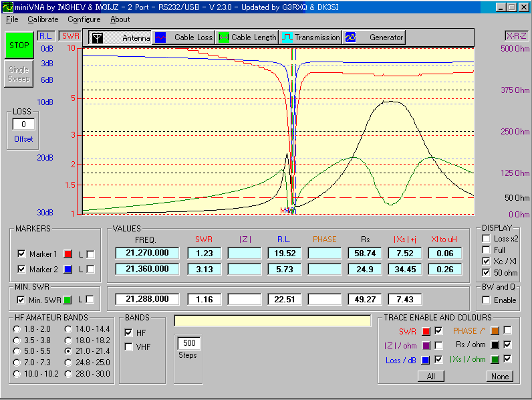
Task: Select the 14.0 - 14.4 band
Action: click(x=69, y=329)
